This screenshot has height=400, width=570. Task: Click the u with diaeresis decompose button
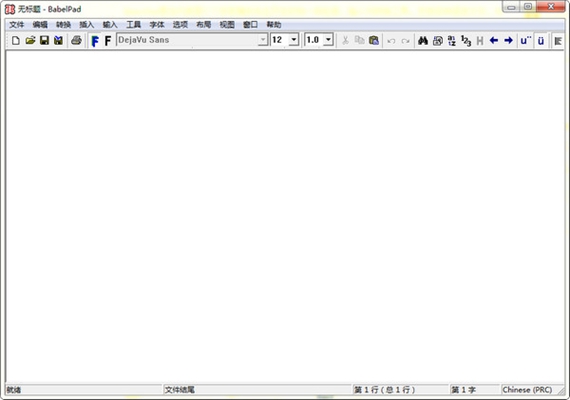(x=525, y=40)
